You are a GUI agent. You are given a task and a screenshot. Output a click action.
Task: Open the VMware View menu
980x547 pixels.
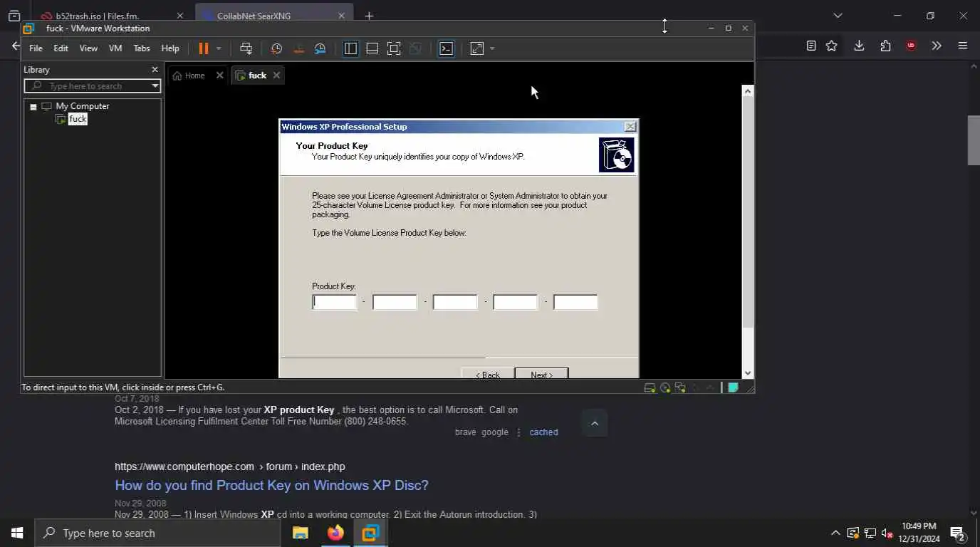point(88,48)
